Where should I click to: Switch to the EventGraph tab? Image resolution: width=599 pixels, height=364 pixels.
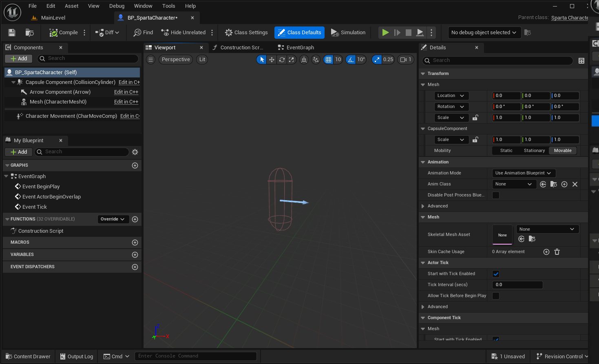pos(300,48)
